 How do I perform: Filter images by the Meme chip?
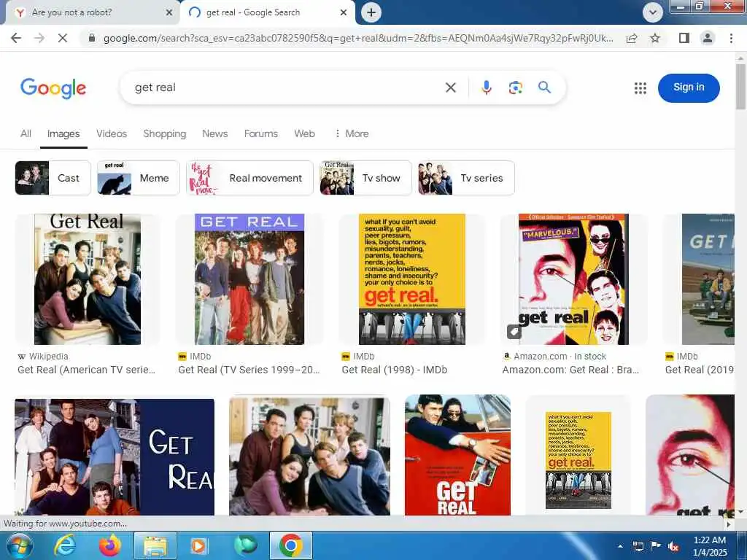coord(138,178)
